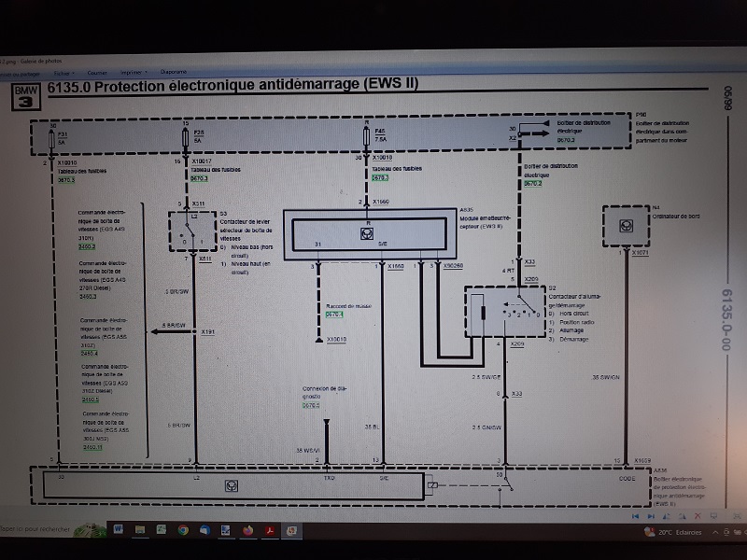Click the F45 7.5A fuse label
Image resolution: width=747 pixels, height=560 pixels.
tap(380, 134)
